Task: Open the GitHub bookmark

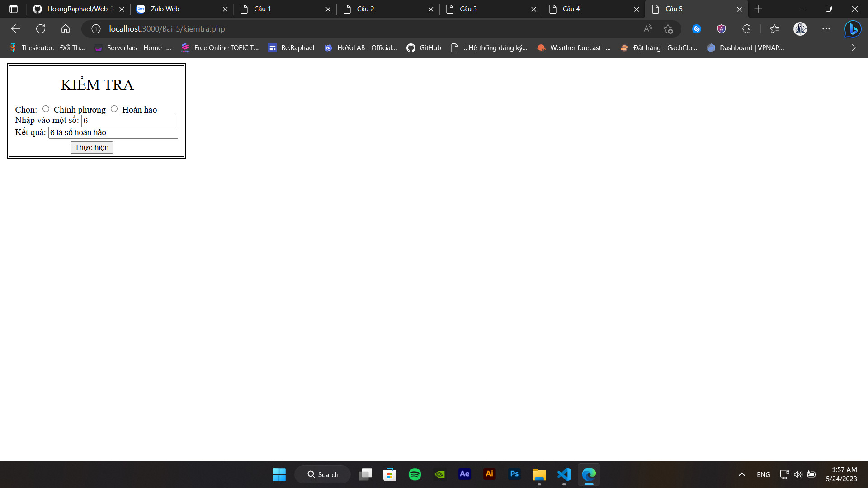Action: [424, 47]
